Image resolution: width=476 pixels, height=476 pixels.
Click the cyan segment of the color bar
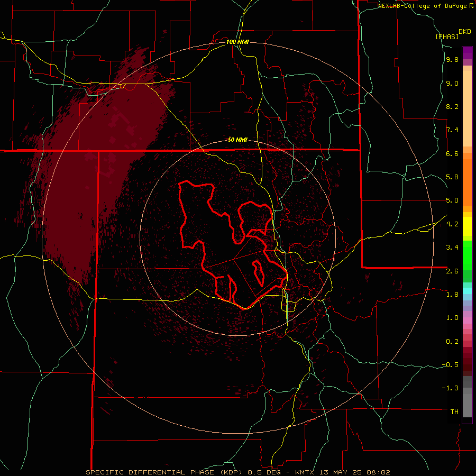[467, 291]
